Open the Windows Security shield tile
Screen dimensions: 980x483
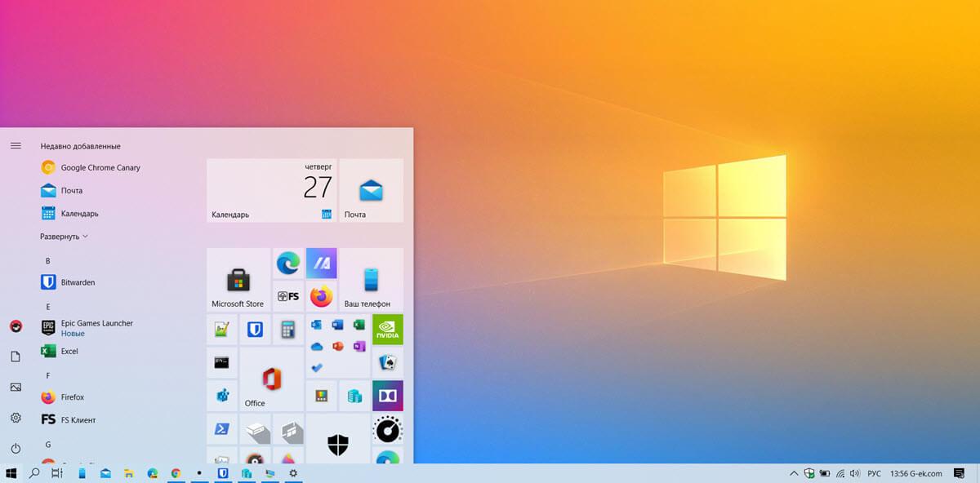337,439
